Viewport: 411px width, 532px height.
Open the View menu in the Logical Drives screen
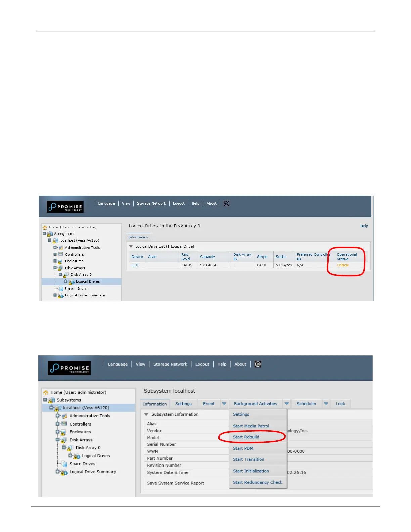point(126,203)
